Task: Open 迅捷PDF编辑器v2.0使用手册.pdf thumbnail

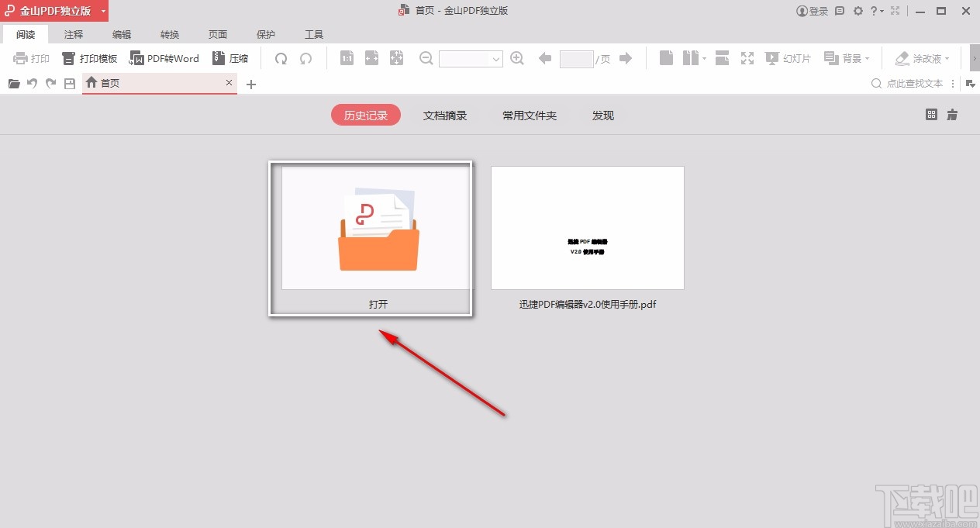Action: [x=587, y=227]
